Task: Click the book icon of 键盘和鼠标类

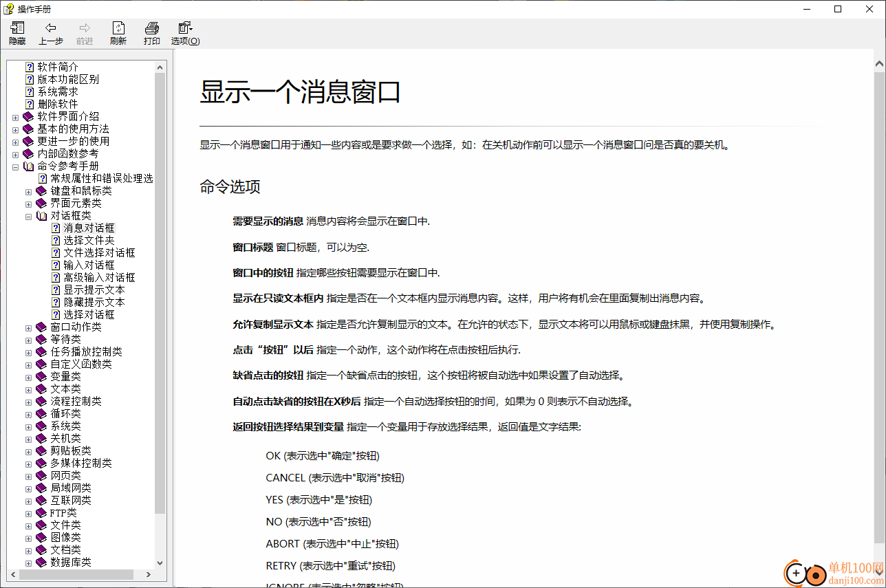Action: coord(41,190)
